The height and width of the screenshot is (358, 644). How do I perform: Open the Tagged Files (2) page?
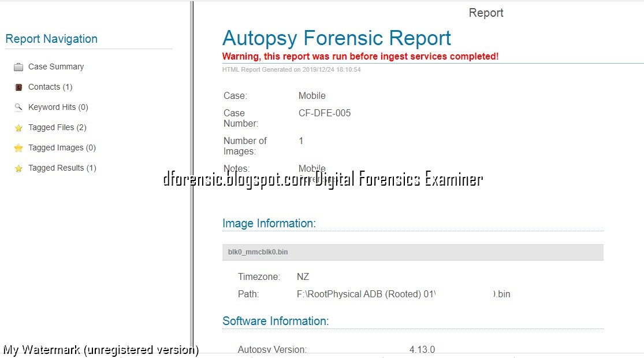(x=56, y=127)
